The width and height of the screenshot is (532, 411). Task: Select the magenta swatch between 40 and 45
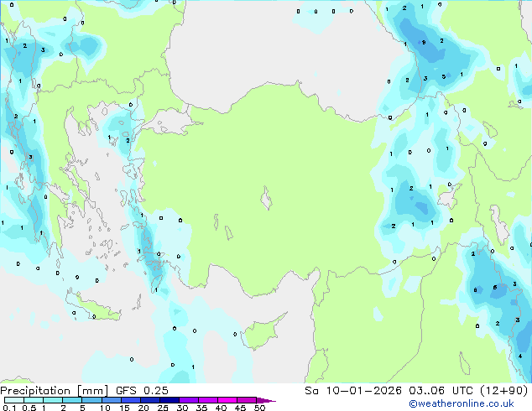point(227,400)
